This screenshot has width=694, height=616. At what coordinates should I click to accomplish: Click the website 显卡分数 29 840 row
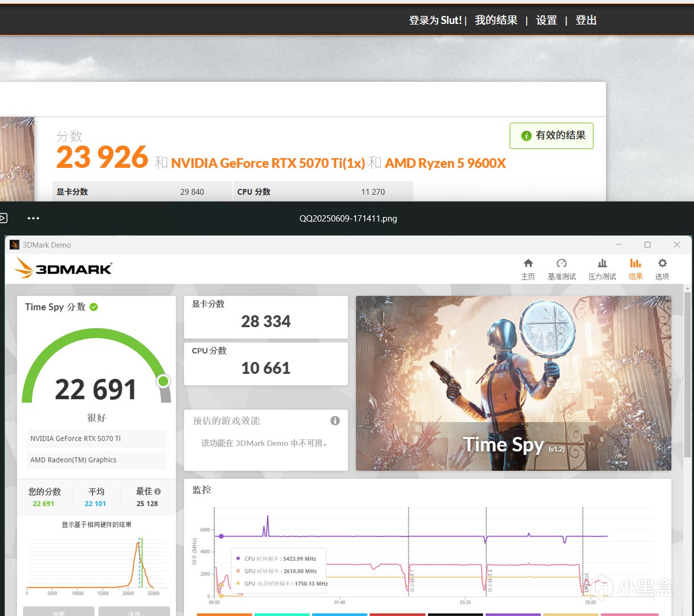[x=142, y=192]
